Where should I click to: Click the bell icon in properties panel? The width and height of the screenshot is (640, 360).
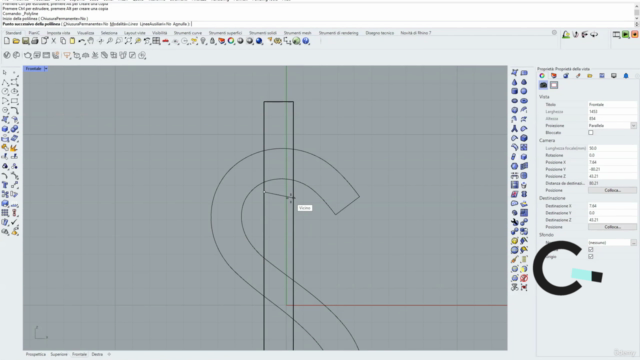(626, 76)
